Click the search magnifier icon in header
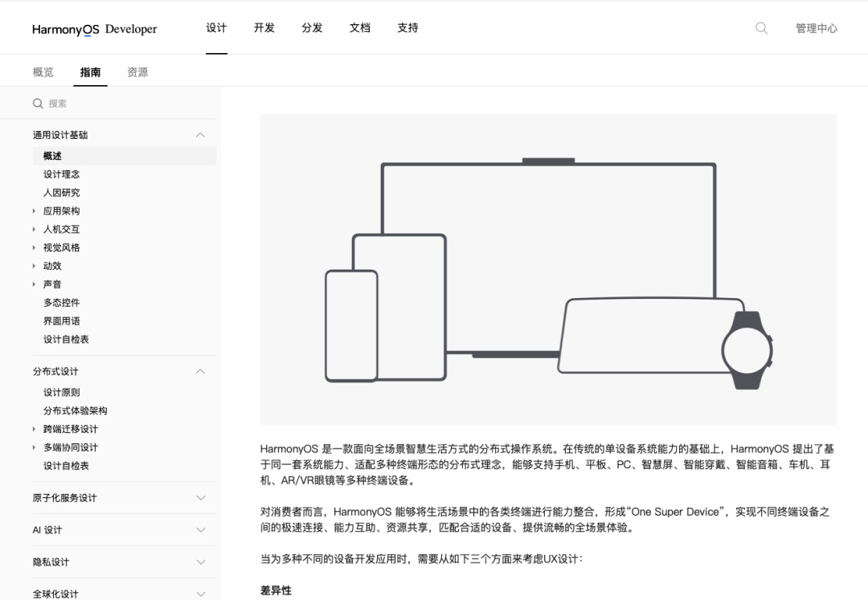The height and width of the screenshot is (600, 868). pos(761,28)
